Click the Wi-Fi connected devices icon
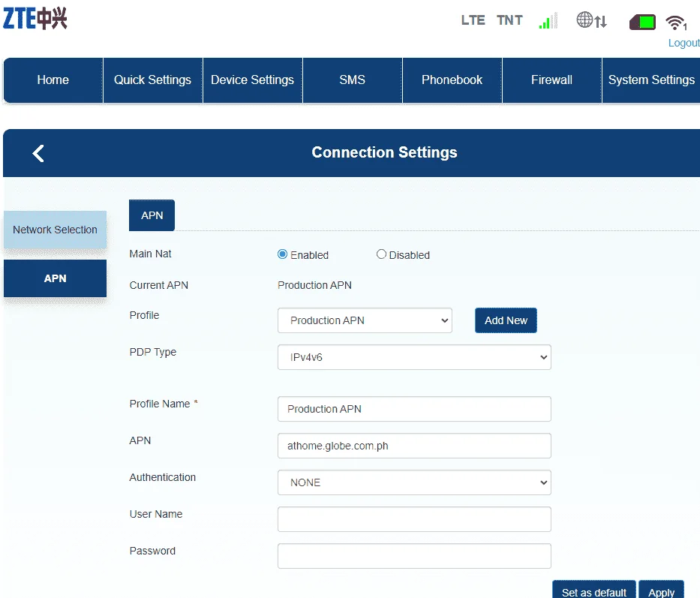Image resolution: width=700 pixels, height=598 pixels. tap(676, 23)
